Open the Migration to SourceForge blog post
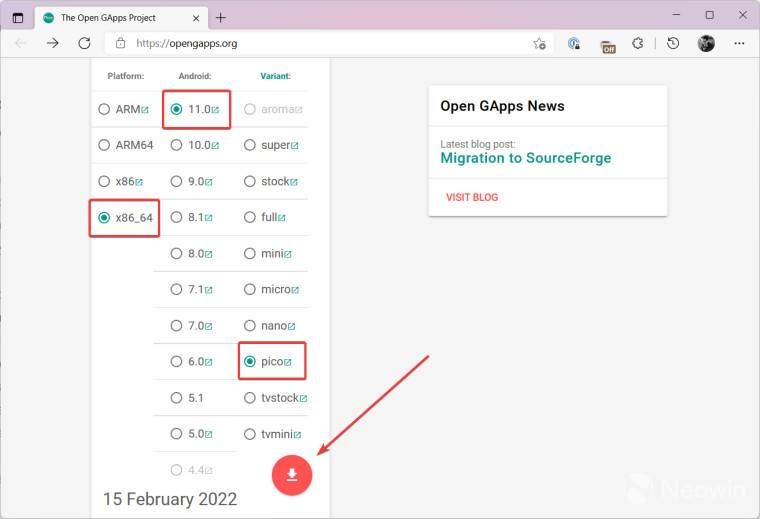The width and height of the screenshot is (760, 519). click(526, 158)
